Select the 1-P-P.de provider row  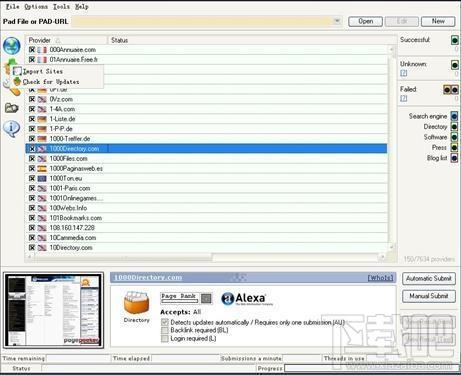pyautogui.click(x=206, y=129)
